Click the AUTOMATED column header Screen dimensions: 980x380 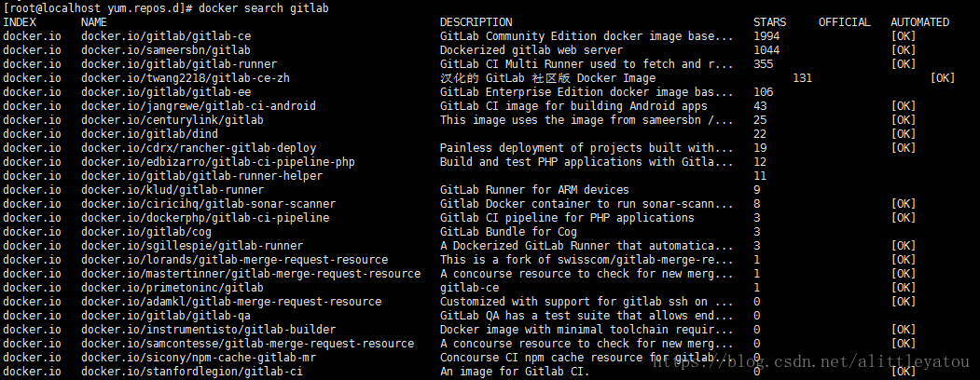[919, 21]
